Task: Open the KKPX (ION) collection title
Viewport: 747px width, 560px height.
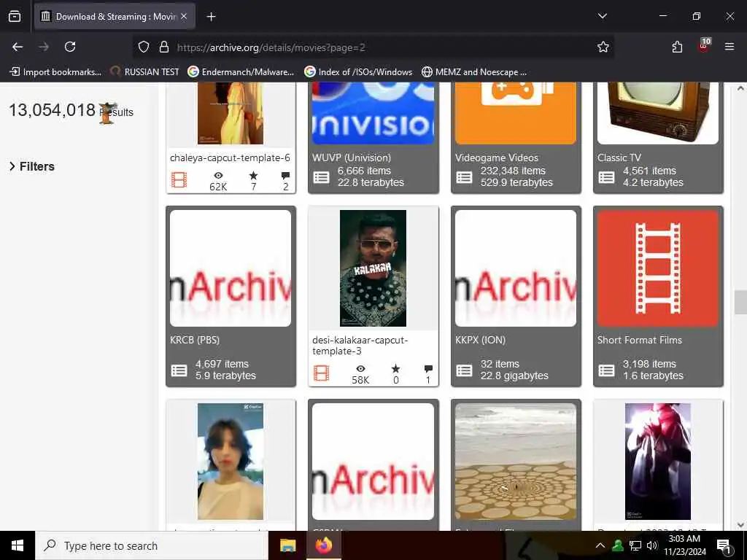Action: click(480, 340)
